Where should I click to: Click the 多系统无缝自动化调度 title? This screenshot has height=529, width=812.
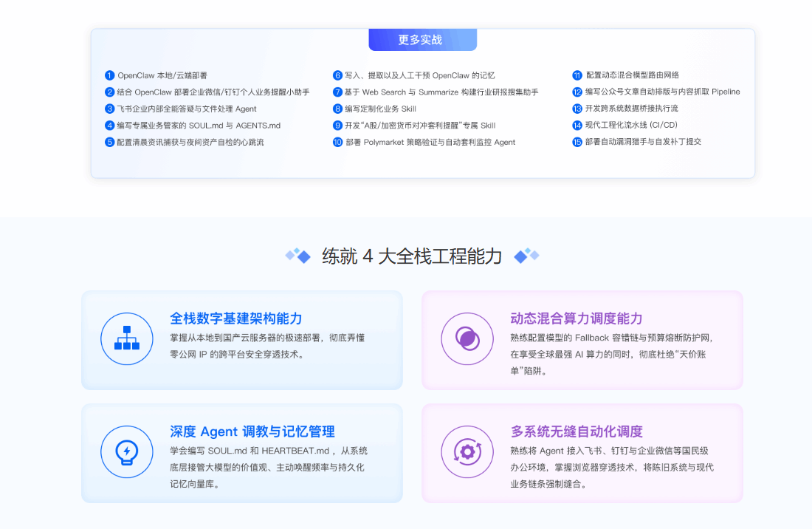click(577, 431)
